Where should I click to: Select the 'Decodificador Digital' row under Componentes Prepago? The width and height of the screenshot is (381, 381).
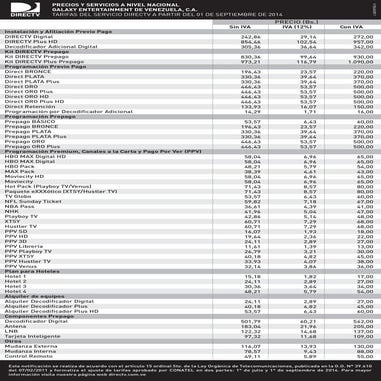pyautogui.click(x=36, y=322)
